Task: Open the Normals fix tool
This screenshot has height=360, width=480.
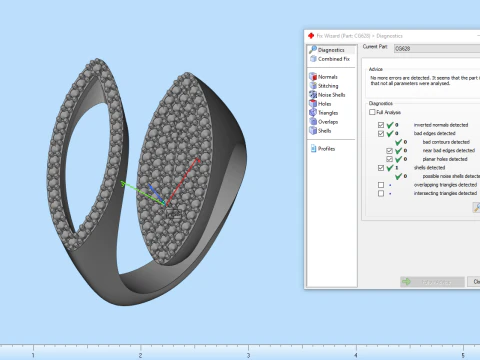Action: [x=324, y=77]
